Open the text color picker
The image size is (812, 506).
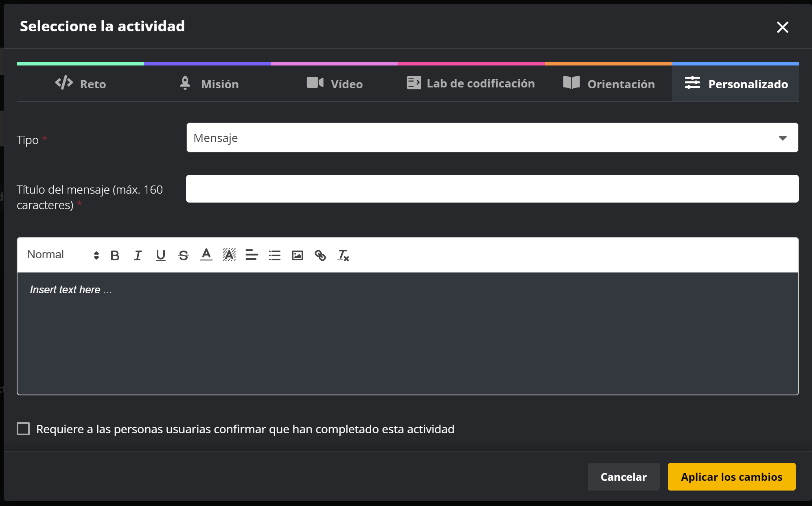point(206,255)
